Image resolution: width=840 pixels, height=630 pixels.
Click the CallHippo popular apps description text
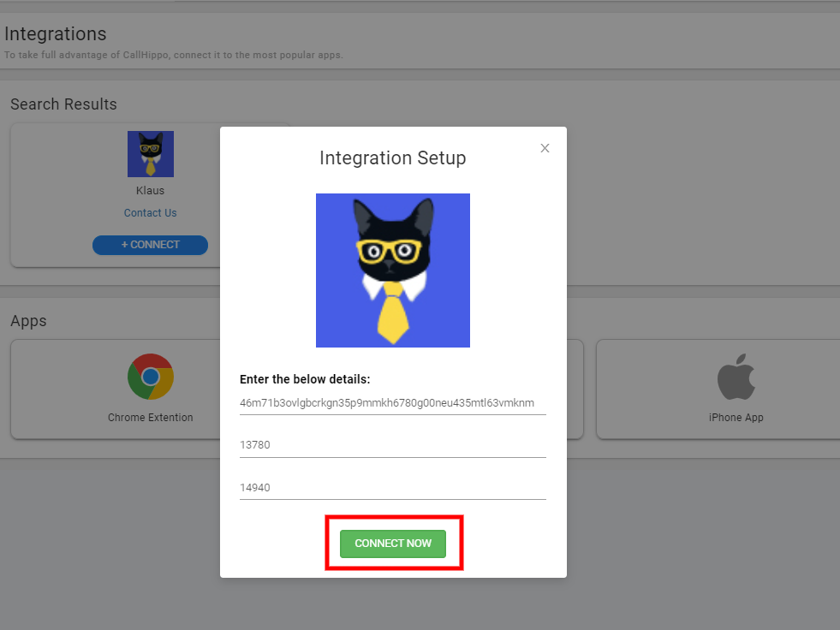[174, 55]
